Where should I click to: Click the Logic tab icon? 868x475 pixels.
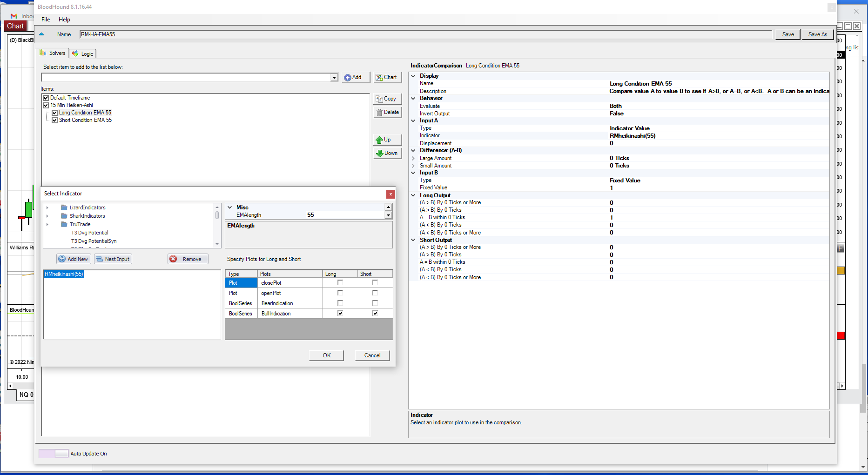(75, 54)
